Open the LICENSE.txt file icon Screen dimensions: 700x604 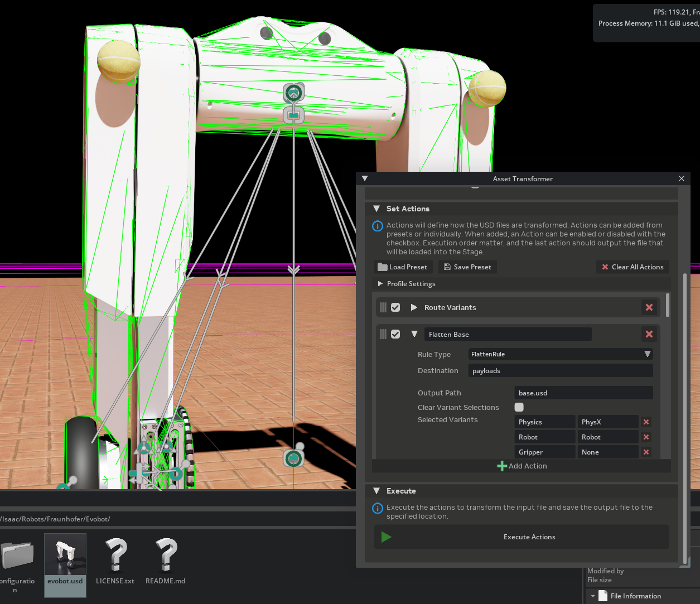click(115, 556)
